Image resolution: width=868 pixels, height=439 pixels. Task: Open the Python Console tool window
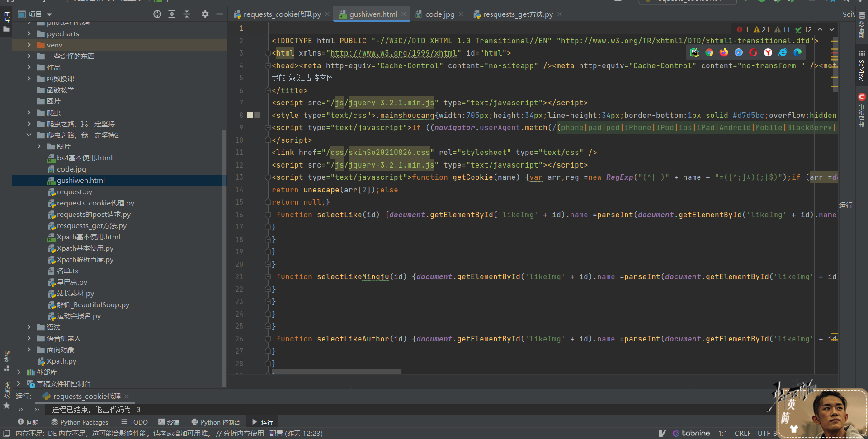(x=216, y=422)
